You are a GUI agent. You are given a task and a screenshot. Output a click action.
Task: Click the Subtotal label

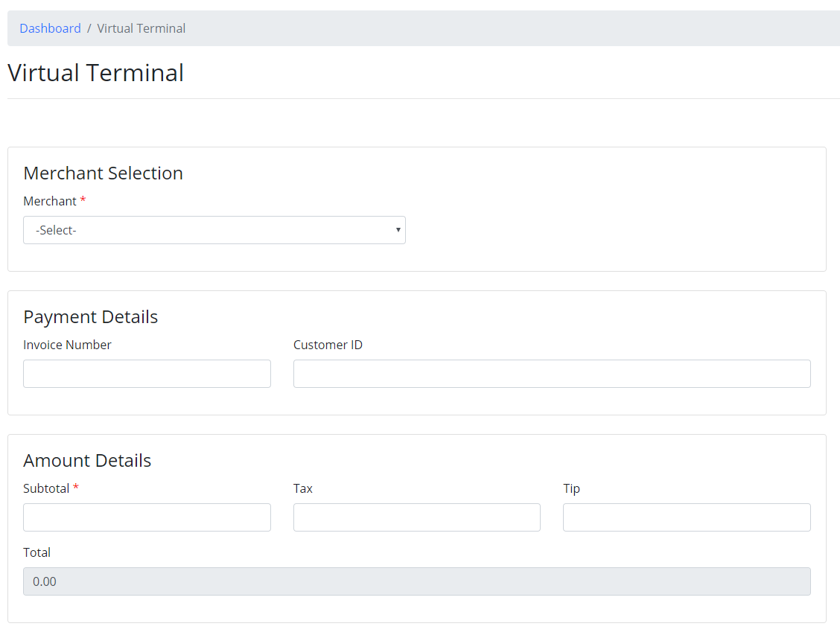point(46,488)
